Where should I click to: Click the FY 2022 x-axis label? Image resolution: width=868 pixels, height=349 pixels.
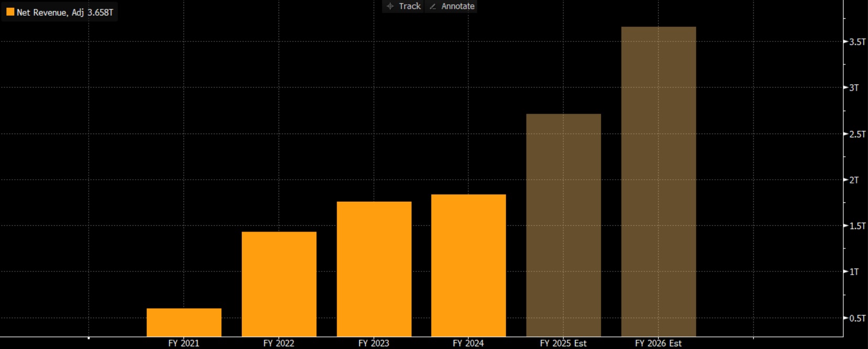click(x=278, y=343)
